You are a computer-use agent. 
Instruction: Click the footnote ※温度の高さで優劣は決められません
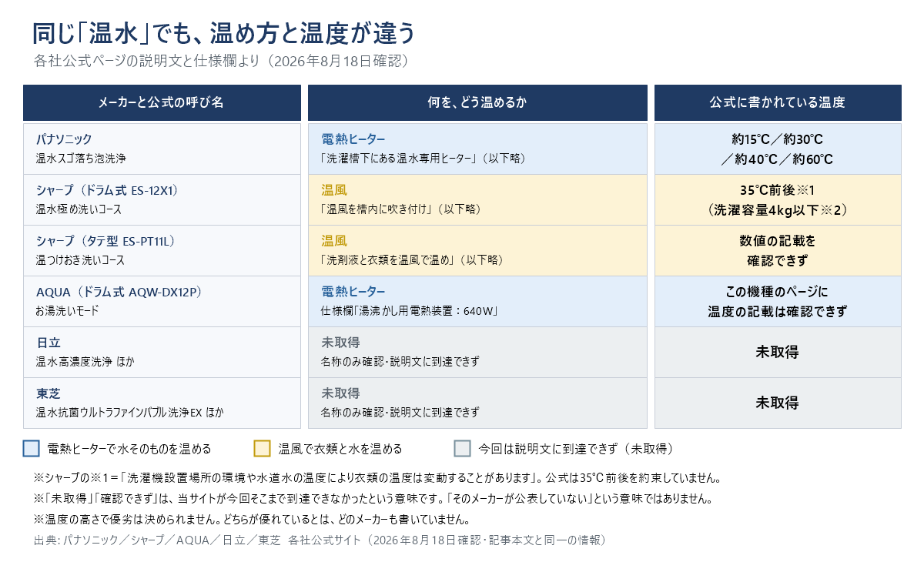(x=251, y=519)
